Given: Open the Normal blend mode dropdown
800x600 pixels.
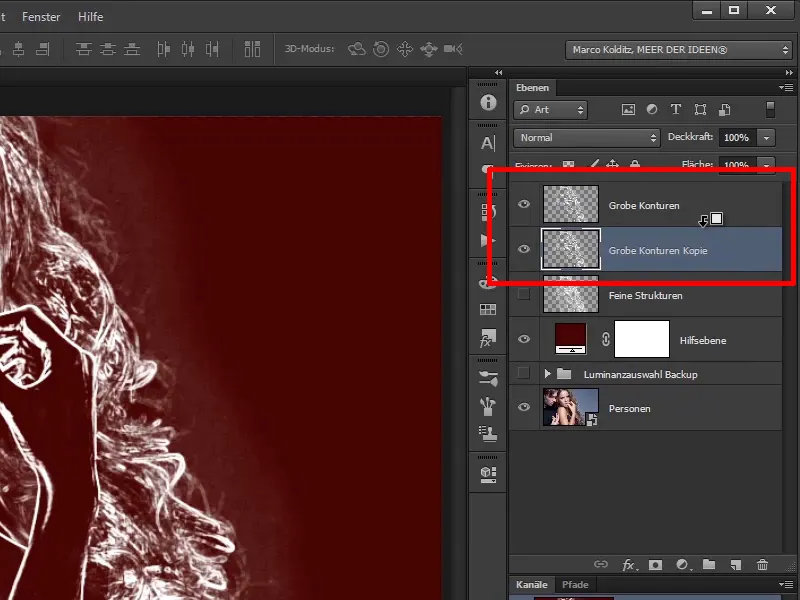Looking at the screenshot, I should [x=587, y=138].
